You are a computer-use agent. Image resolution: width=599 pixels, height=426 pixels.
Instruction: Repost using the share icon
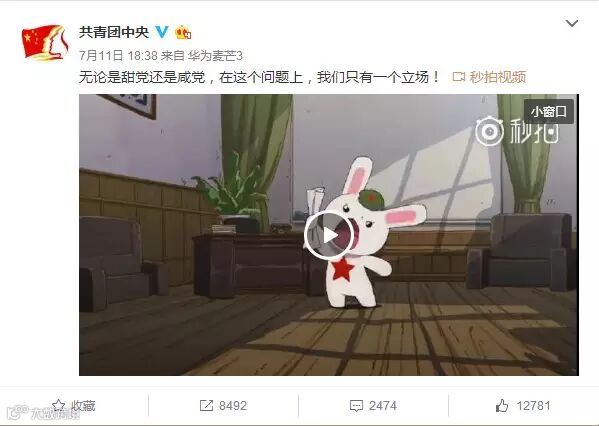[x=206, y=405]
